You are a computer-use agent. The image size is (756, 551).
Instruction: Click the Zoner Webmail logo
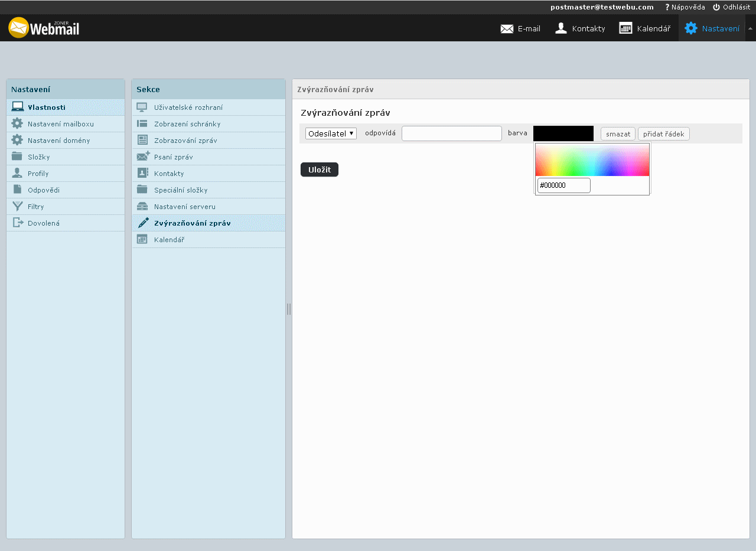[44, 28]
